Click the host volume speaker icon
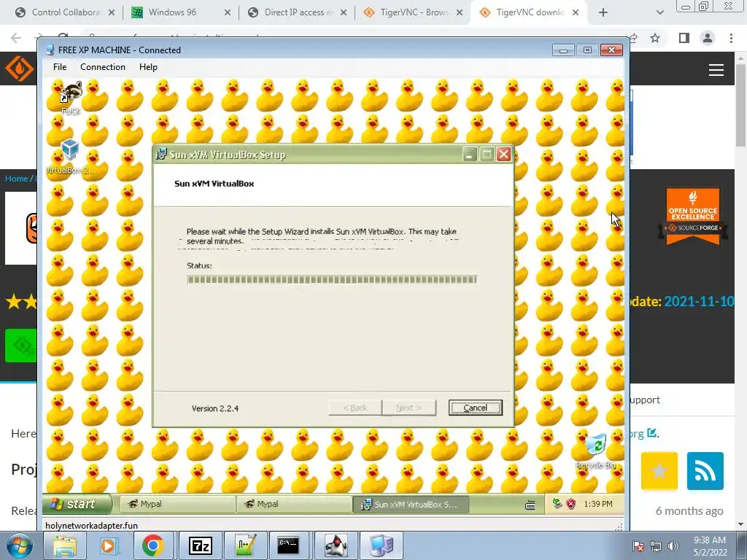Image resolution: width=747 pixels, height=560 pixels. click(673, 546)
